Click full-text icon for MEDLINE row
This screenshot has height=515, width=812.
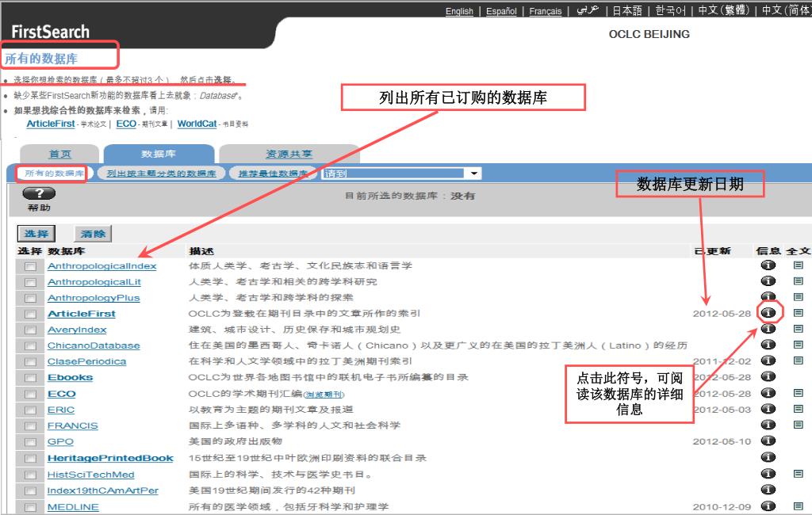[798, 506]
